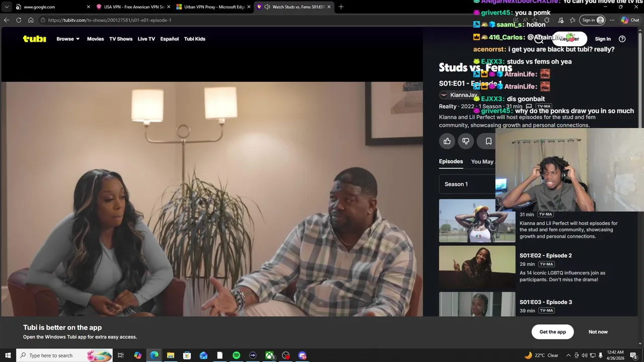644x362 pixels.
Task: View site information lock icon
Action: pyautogui.click(x=43, y=20)
